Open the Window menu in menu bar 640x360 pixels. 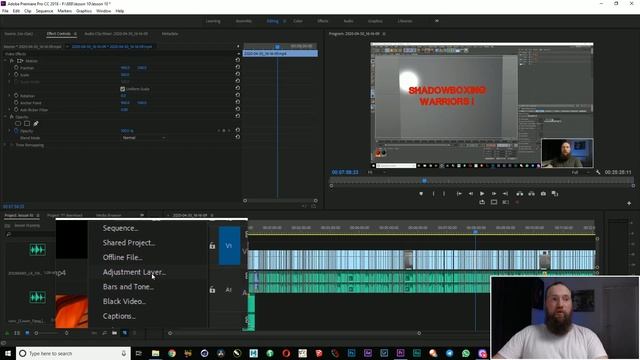(103, 11)
